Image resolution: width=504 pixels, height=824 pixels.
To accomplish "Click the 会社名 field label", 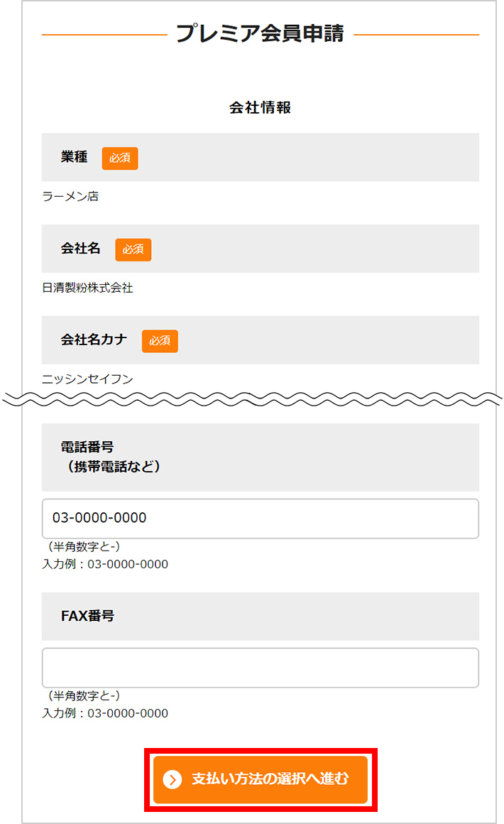I will [x=80, y=249].
